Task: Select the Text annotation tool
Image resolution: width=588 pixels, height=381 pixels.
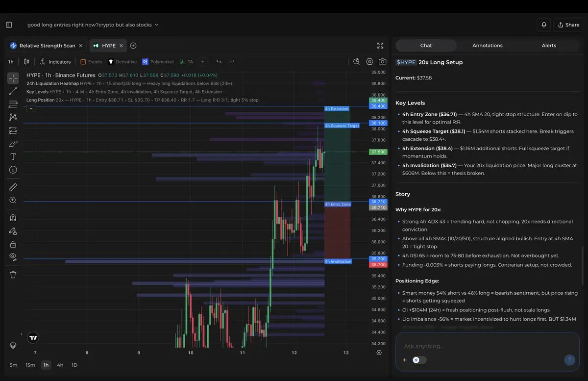Action: click(13, 157)
